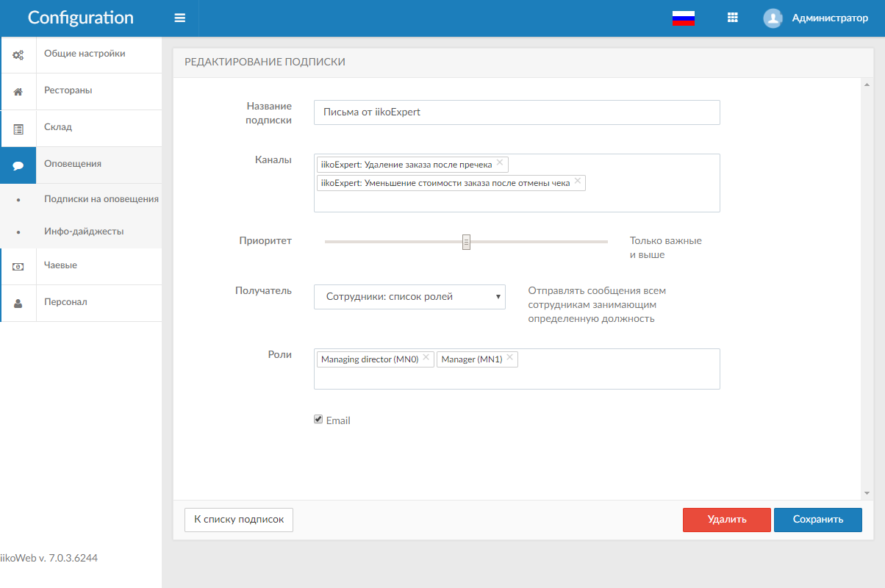Image resolution: width=885 pixels, height=588 pixels.
Task: Open Подписки на оповещения submenu
Action: [101, 199]
